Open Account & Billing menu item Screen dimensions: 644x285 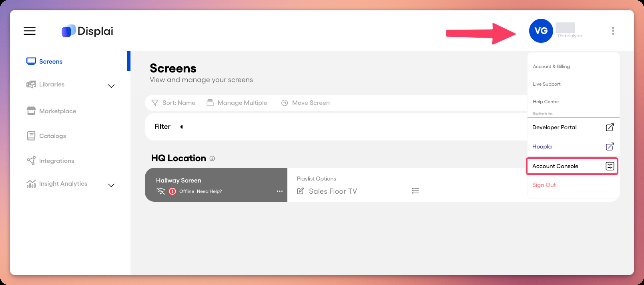coord(552,66)
